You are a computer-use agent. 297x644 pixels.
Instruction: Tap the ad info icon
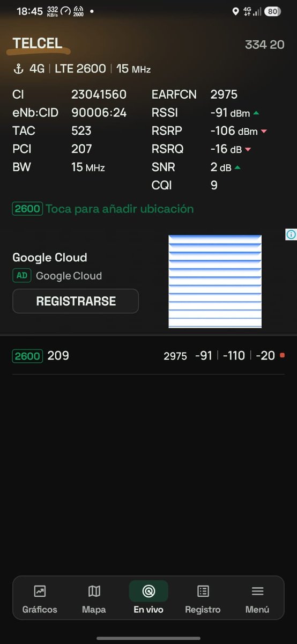pyautogui.click(x=291, y=234)
